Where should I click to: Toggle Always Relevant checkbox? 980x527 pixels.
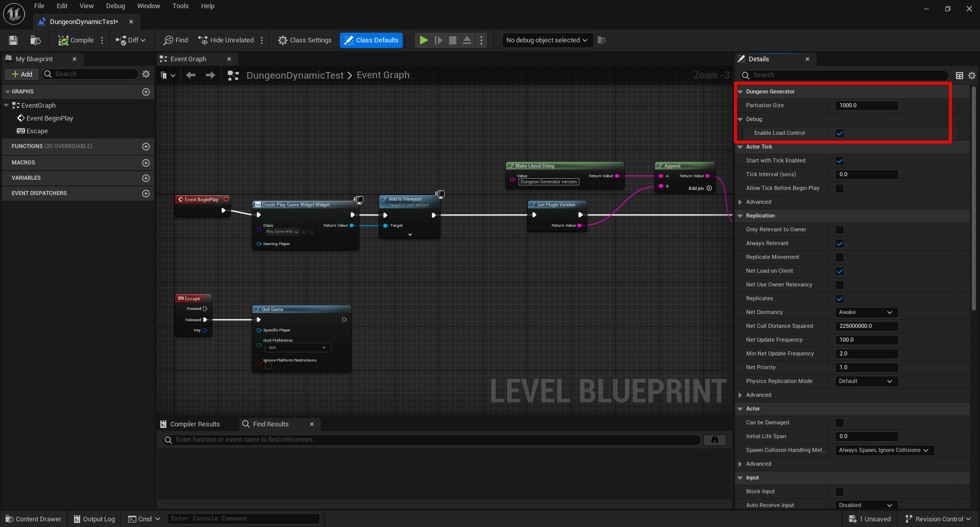tap(840, 244)
